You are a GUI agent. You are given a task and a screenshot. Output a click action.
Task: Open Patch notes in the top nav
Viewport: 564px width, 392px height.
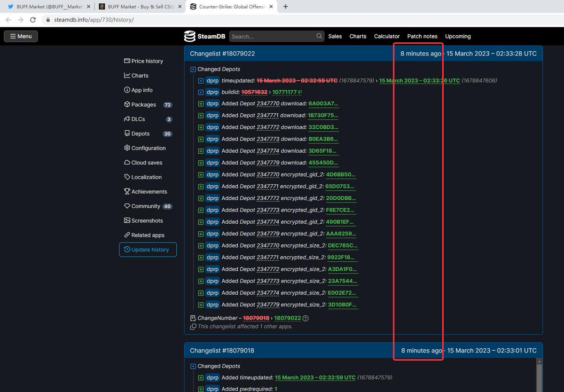click(x=422, y=36)
